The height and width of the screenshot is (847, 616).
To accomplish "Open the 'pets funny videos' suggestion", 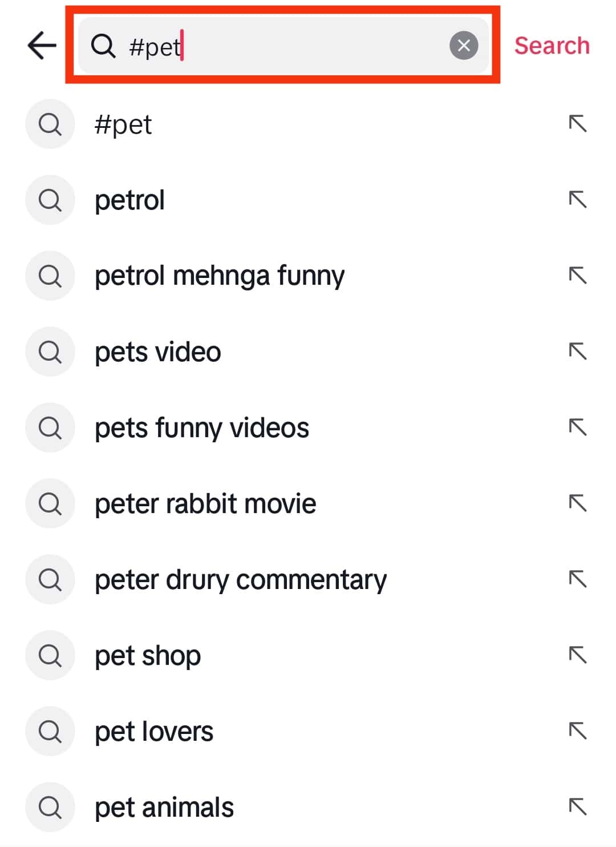I will pyautogui.click(x=202, y=428).
